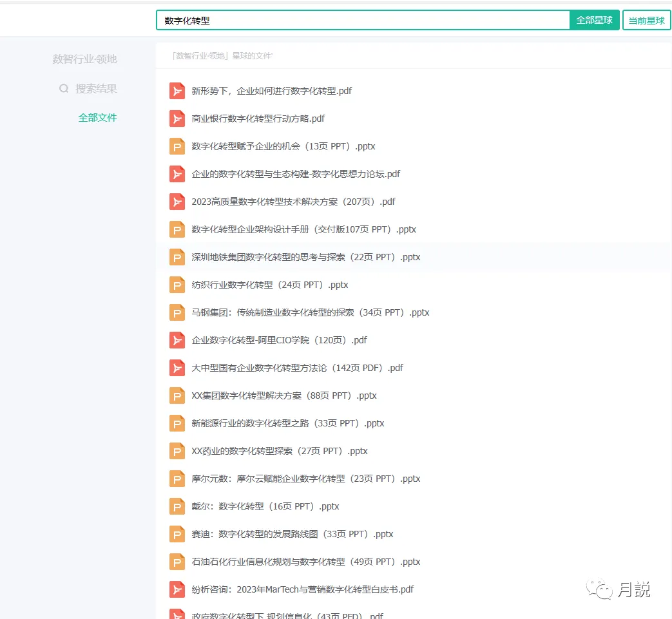This screenshot has width=672, height=619.
Task: Open XX集团数字化转型解决方案（88页 PPT）.pptx
Action: point(284,395)
